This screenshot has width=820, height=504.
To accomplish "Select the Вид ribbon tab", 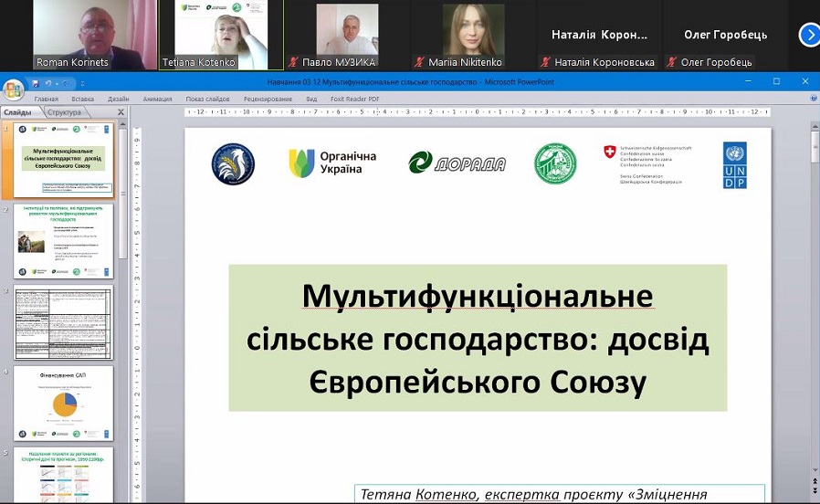I will [x=311, y=99].
